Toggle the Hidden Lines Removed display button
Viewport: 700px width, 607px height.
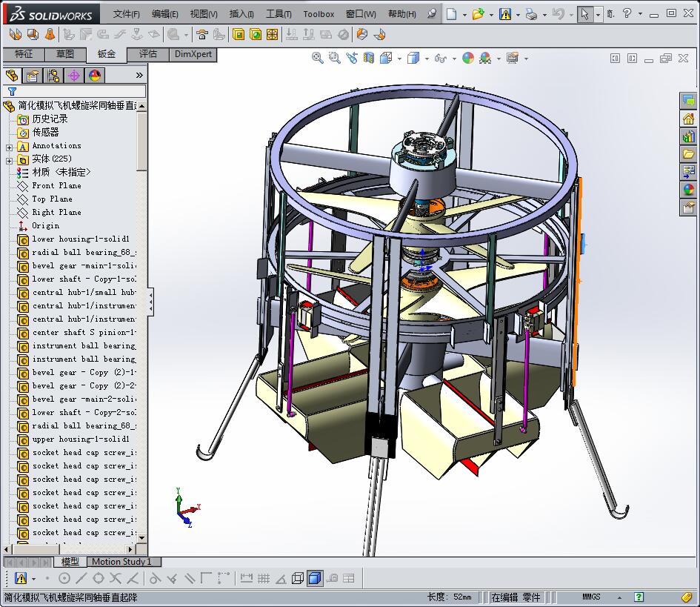pyautogui.click(x=297, y=579)
